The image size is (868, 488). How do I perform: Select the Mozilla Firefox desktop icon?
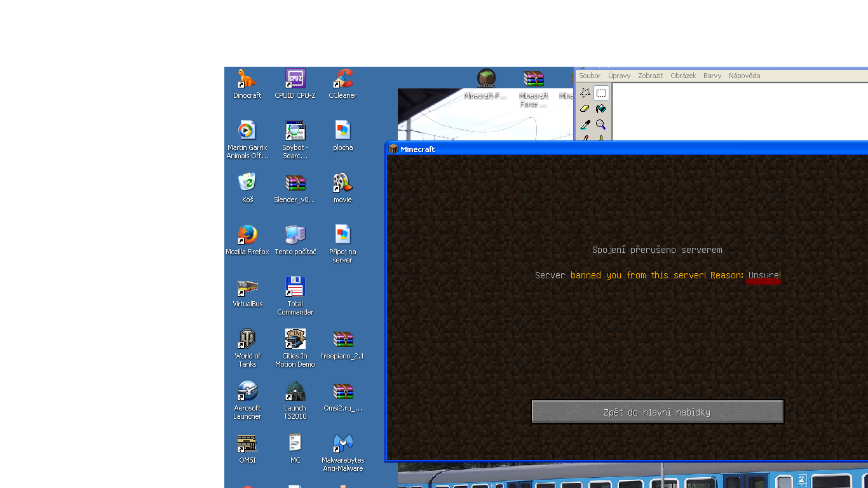(247, 240)
